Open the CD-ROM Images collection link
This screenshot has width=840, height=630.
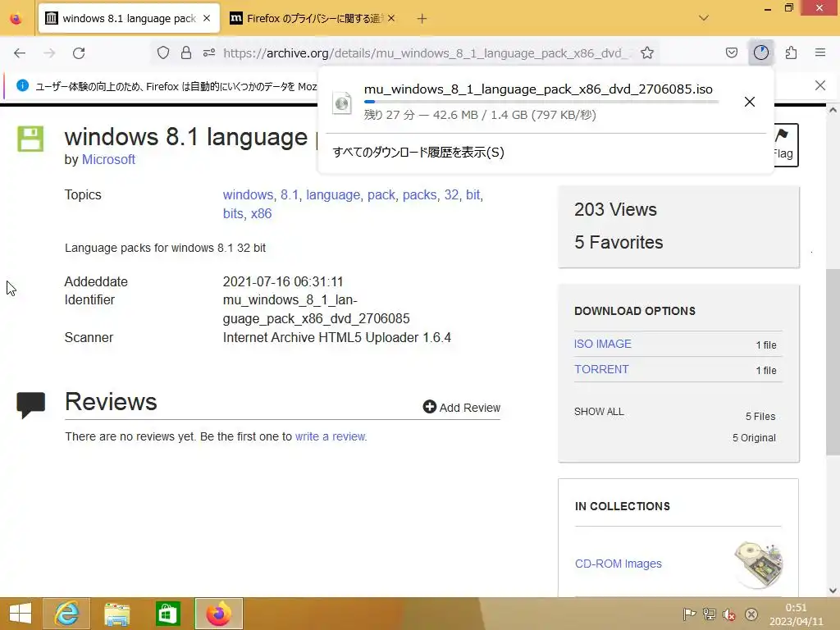pos(619,564)
